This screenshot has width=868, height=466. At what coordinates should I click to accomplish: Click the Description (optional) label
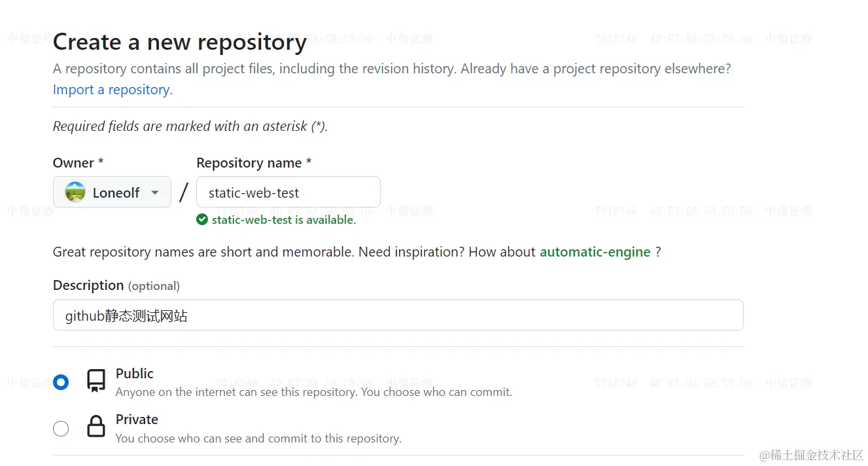[116, 285]
